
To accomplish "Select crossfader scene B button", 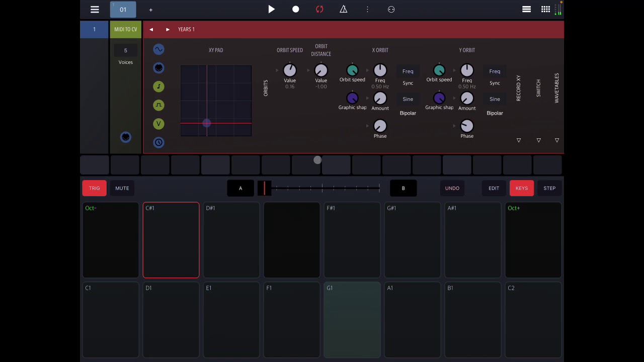I will point(403,188).
